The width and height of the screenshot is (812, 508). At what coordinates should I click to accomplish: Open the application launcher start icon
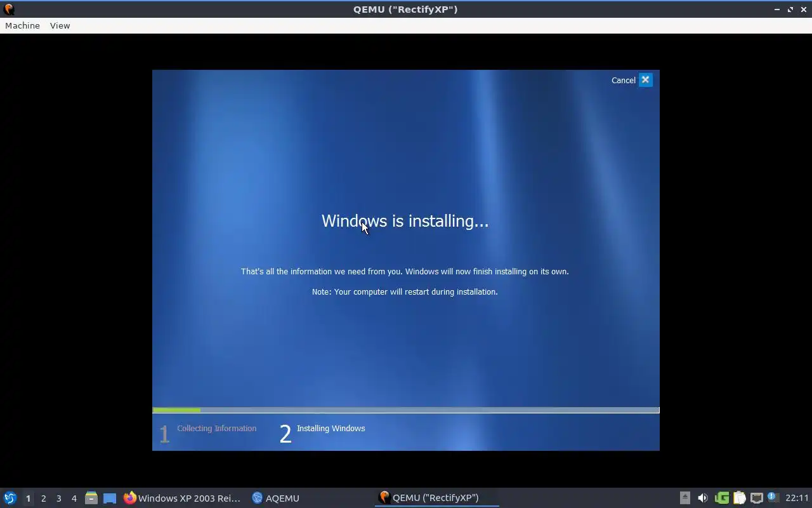point(10,498)
